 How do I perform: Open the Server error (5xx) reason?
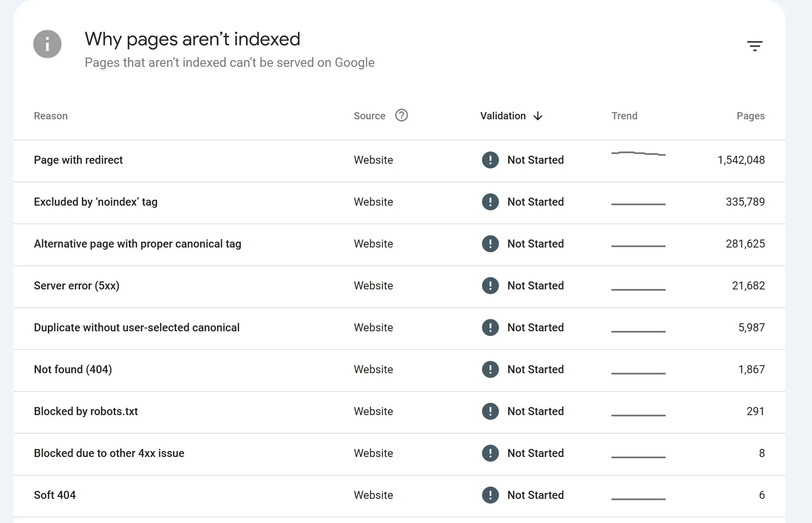(x=77, y=286)
